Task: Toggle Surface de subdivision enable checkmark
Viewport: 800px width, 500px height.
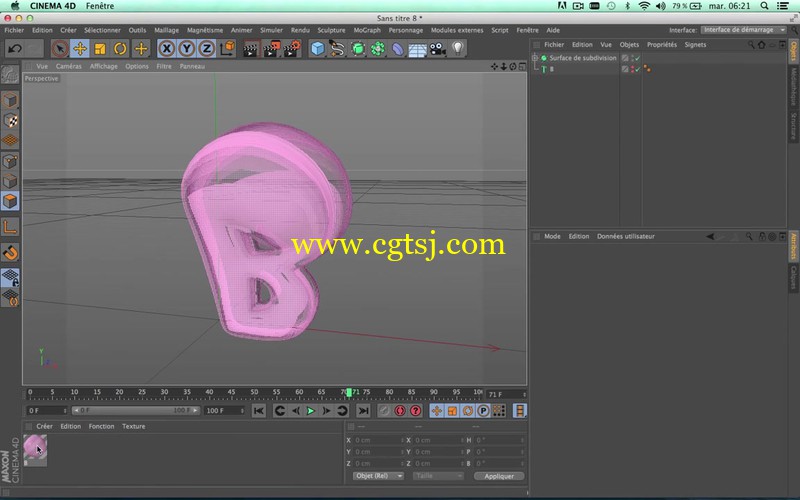Action: (638, 58)
